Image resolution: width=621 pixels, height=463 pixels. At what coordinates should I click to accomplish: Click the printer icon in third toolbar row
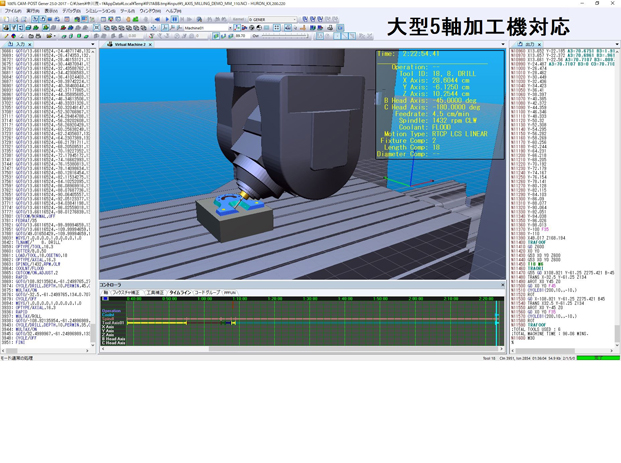(x=38, y=36)
